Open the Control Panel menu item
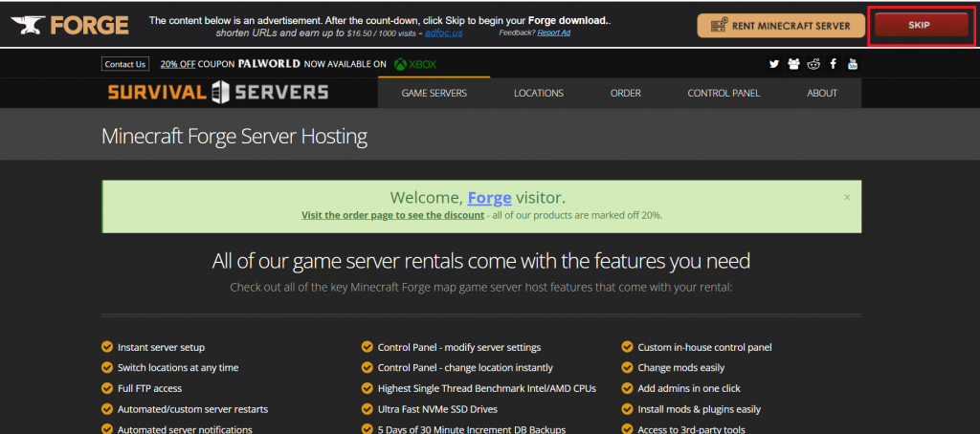The image size is (980, 434). 724,93
